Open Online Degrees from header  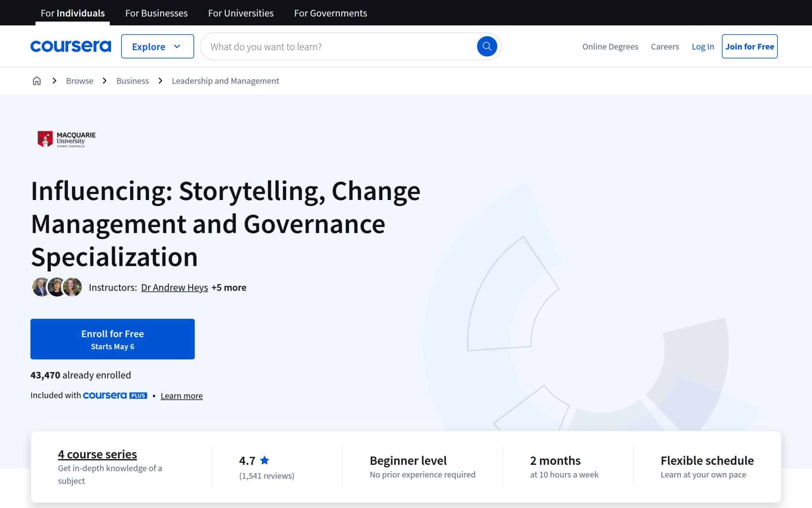pyautogui.click(x=610, y=46)
